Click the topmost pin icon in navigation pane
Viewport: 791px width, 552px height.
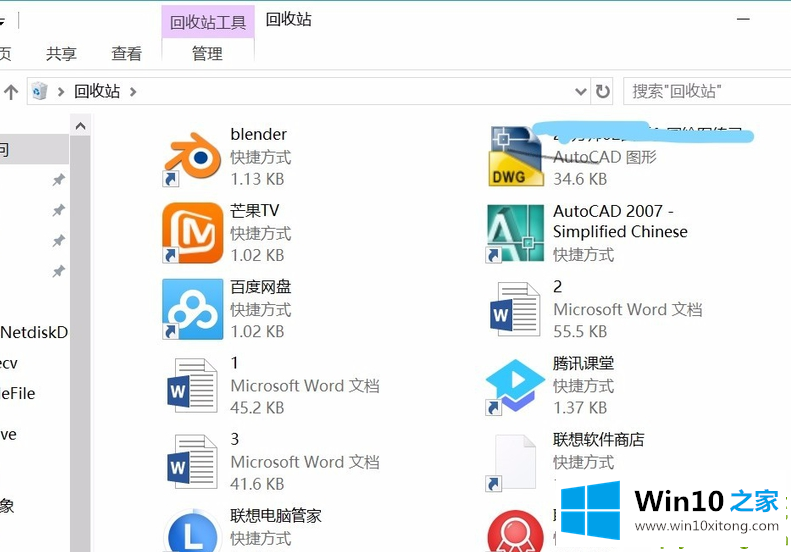click(59, 180)
